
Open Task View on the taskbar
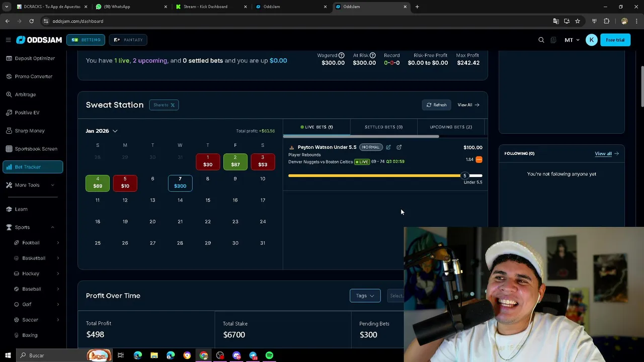click(121, 355)
